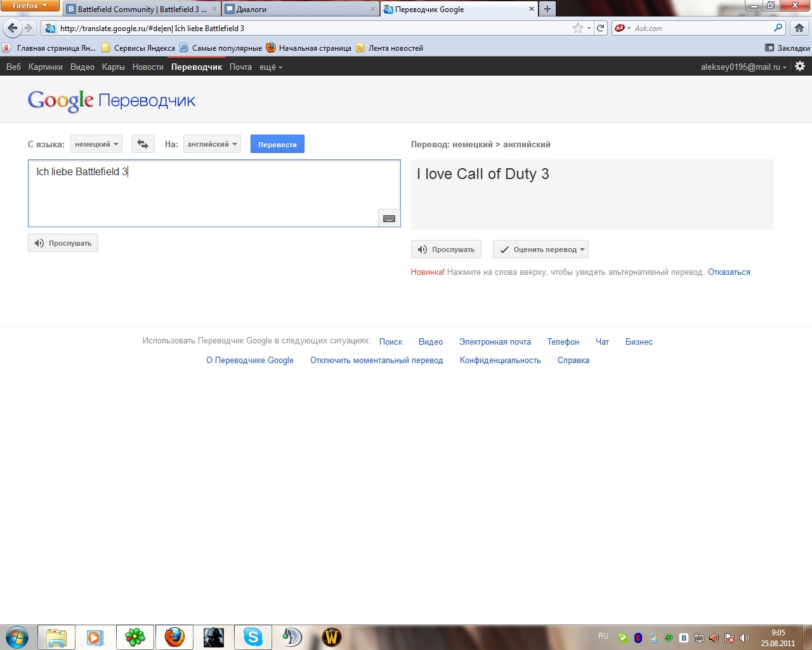Open the URL history dropdown arrow
This screenshot has height=650, width=812.
[x=589, y=28]
